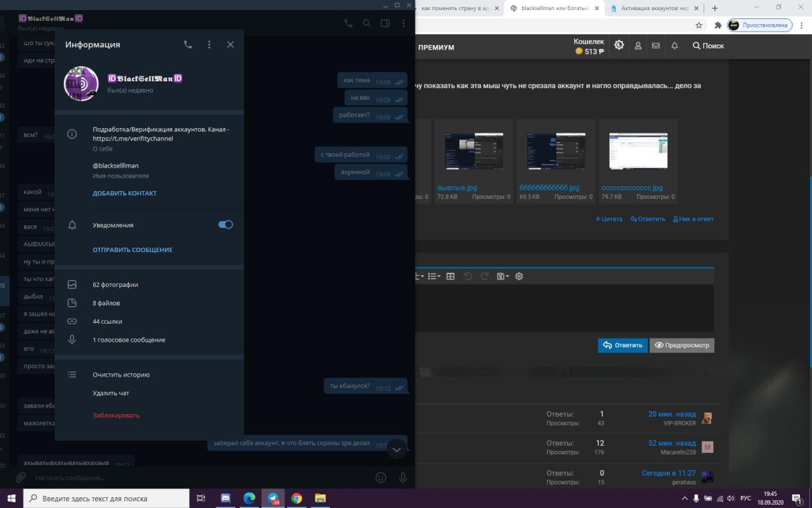Record a voice message with microphone icon
The image size is (812, 508).
(403, 478)
